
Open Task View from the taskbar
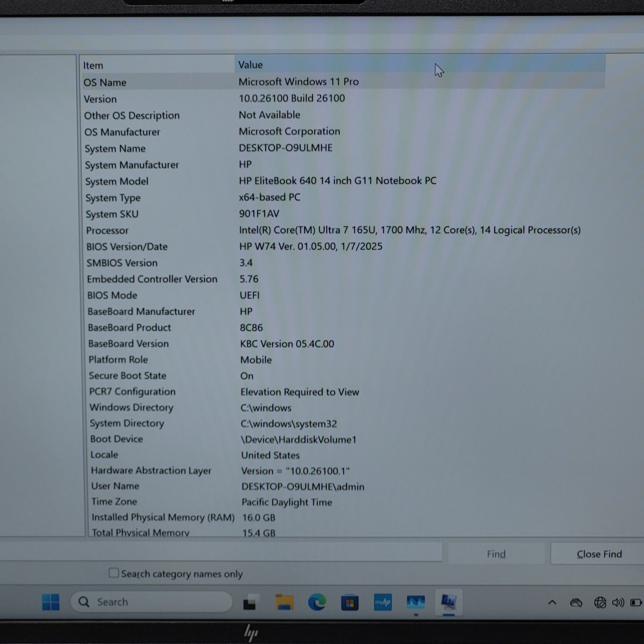(251, 602)
